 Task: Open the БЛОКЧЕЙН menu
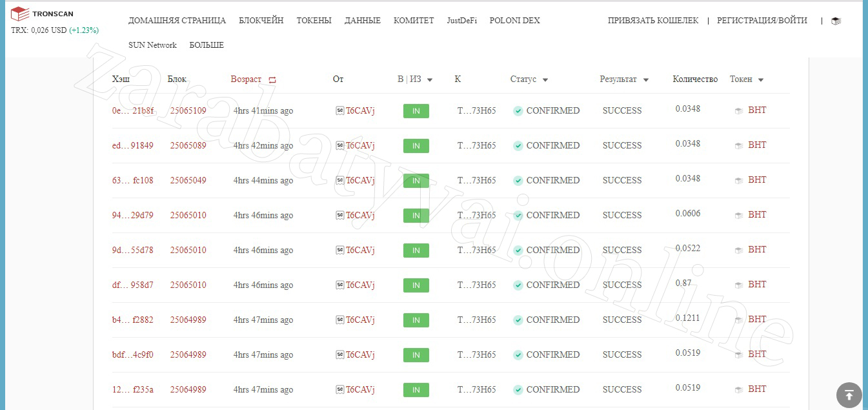point(261,21)
